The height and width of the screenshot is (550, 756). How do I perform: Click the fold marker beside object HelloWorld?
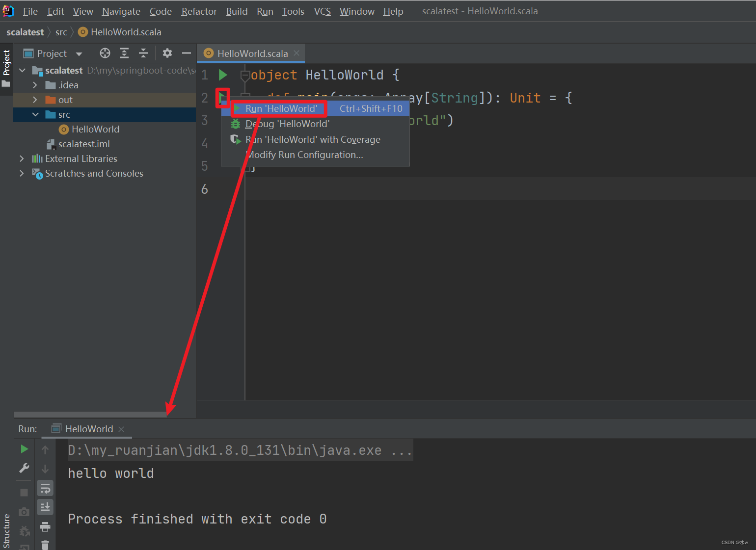coord(245,75)
